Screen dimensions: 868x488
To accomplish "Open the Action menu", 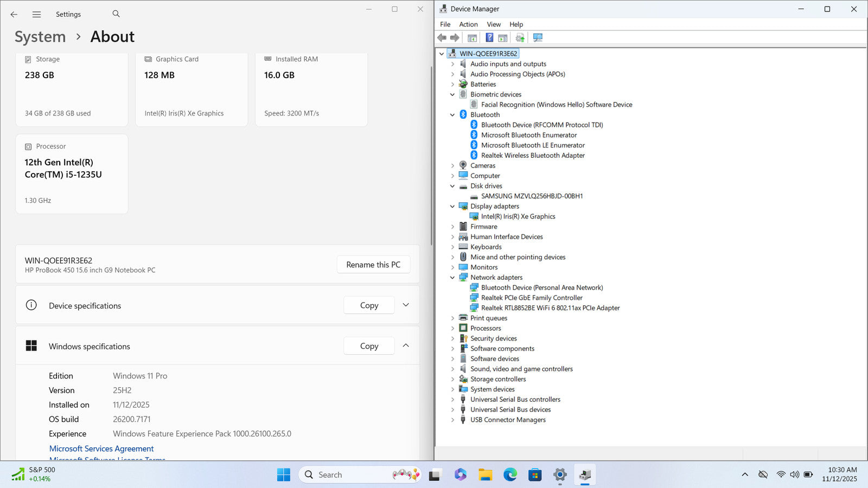I will 468,24.
